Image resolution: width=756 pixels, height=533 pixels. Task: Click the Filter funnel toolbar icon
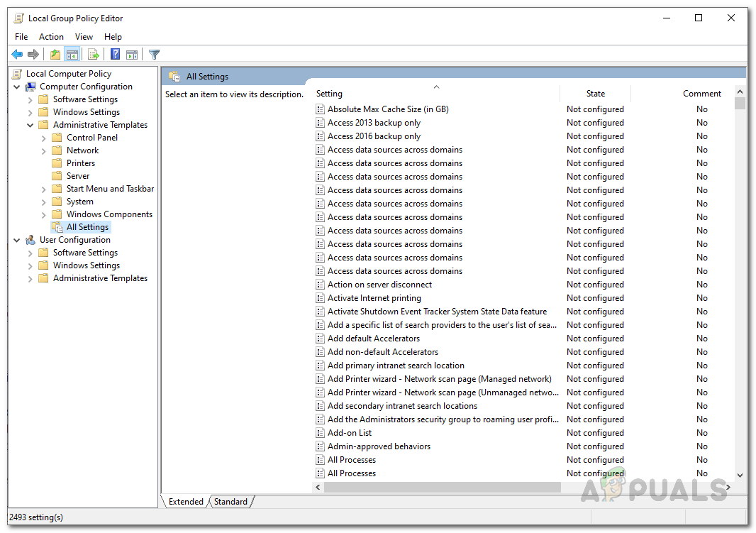tap(154, 55)
